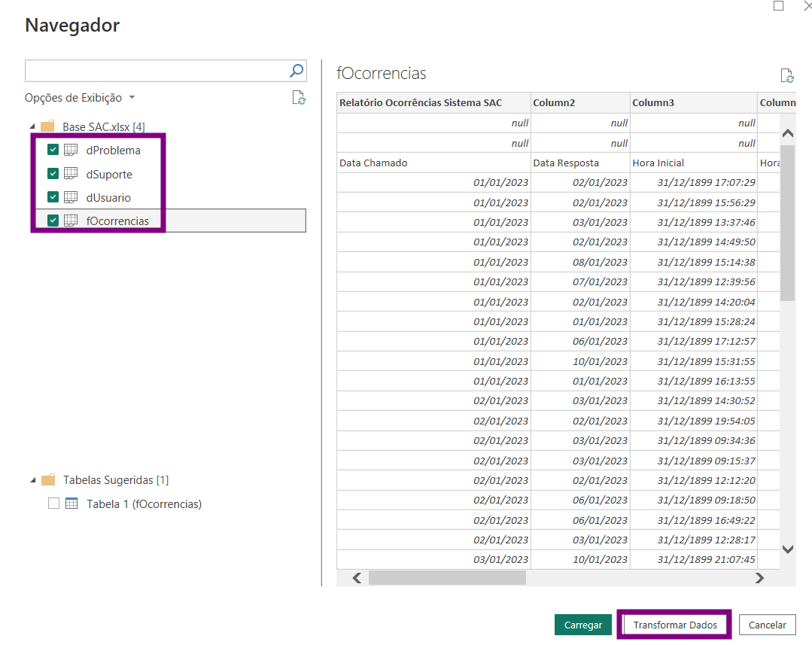Check the Tabela 1 (fOcorrencias) checkbox
This screenshot has height=645, width=812.
pyautogui.click(x=53, y=503)
